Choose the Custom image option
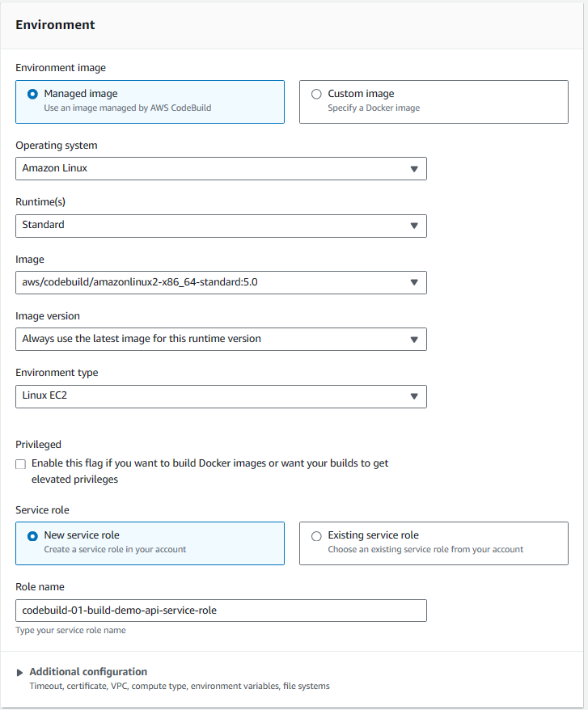The width and height of the screenshot is (588, 710). [x=316, y=94]
